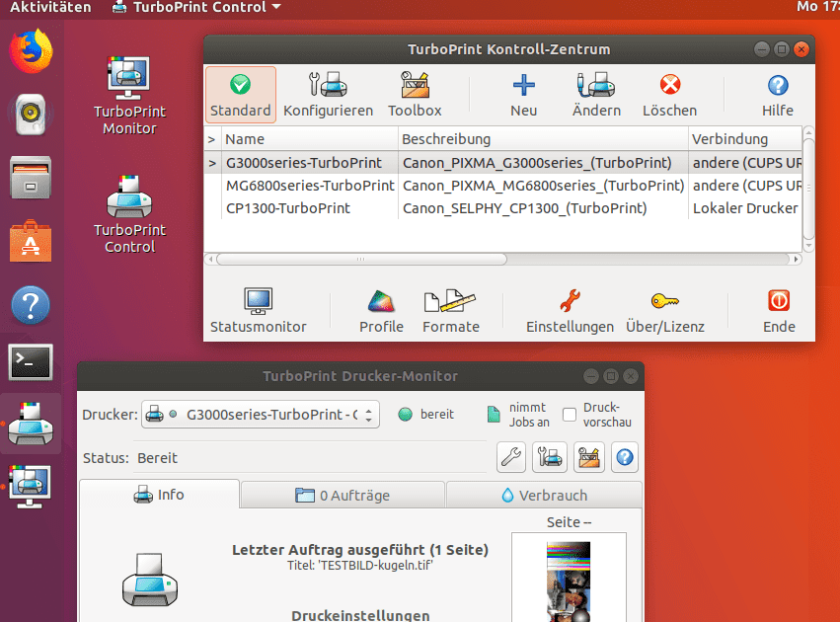Image resolution: width=840 pixels, height=622 pixels.
Task: Open Terminal from dock
Action: coord(31,361)
